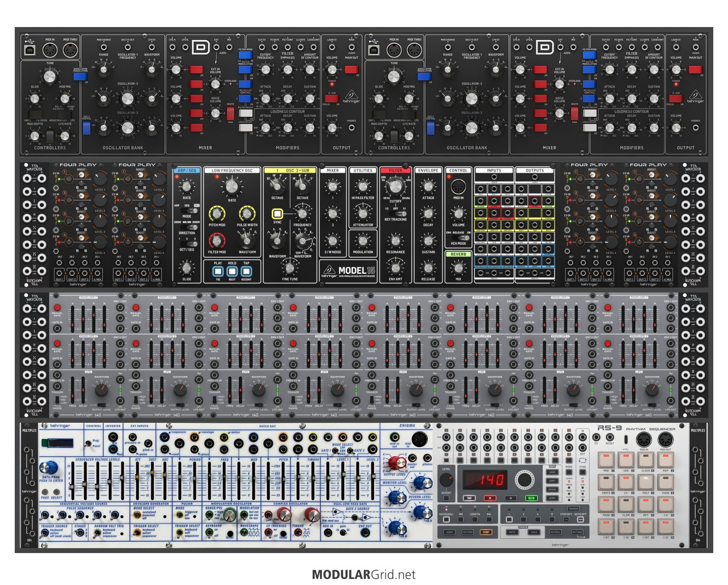Switch RS-9 to PATTERN mode
The image size is (728, 585).
pyautogui.click(x=467, y=532)
